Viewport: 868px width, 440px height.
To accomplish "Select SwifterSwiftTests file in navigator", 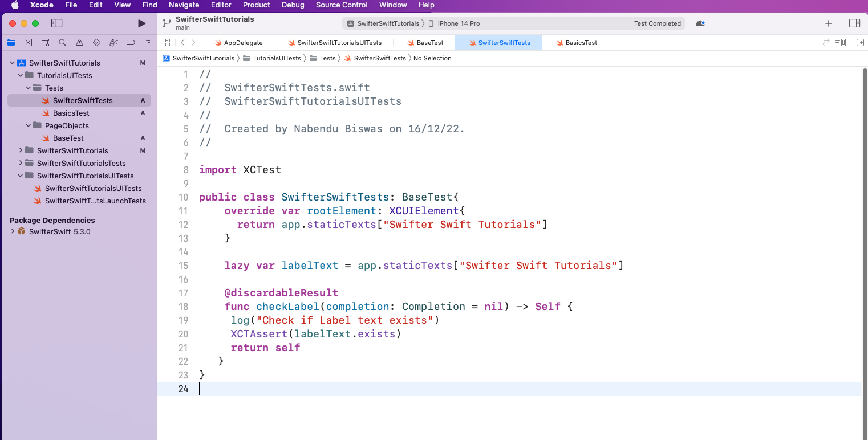I will [79, 100].
